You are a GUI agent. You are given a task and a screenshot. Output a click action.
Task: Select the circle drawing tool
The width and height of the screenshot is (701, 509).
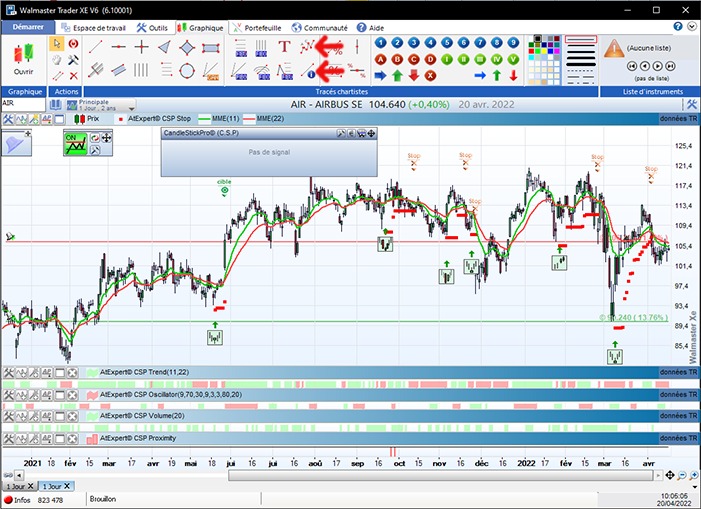pos(187,70)
